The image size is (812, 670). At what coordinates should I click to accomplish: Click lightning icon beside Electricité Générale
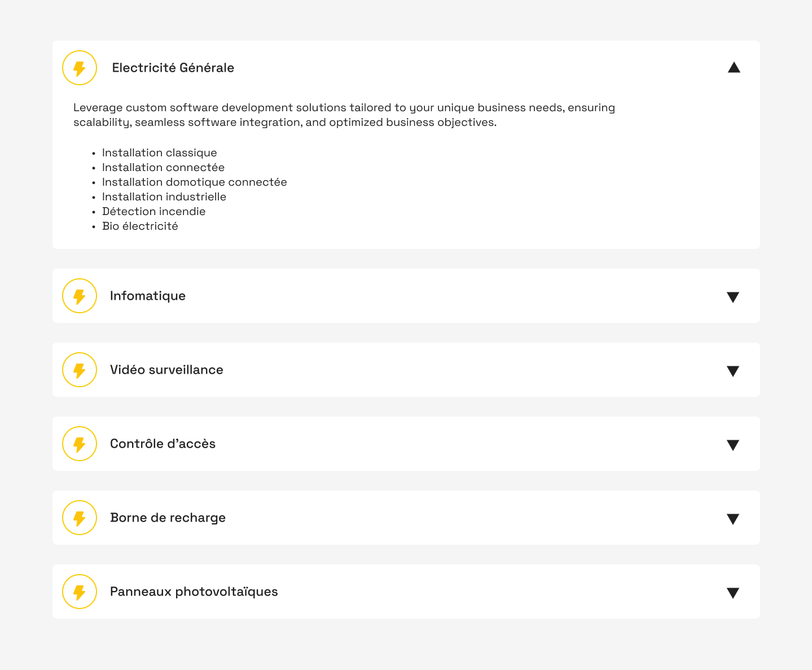click(80, 68)
